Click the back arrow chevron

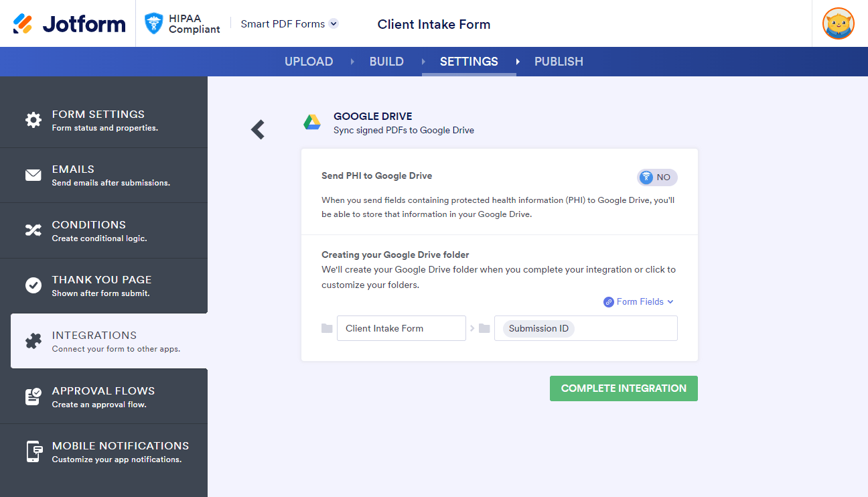pos(258,129)
